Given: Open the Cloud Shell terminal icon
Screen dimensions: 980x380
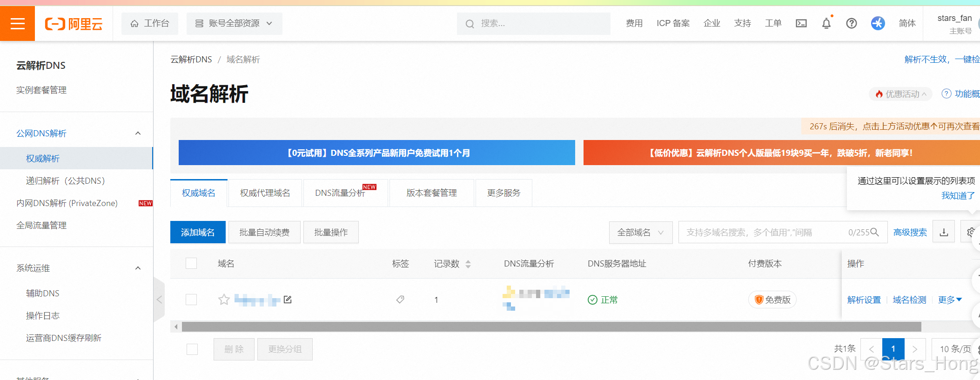Looking at the screenshot, I should [x=801, y=23].
